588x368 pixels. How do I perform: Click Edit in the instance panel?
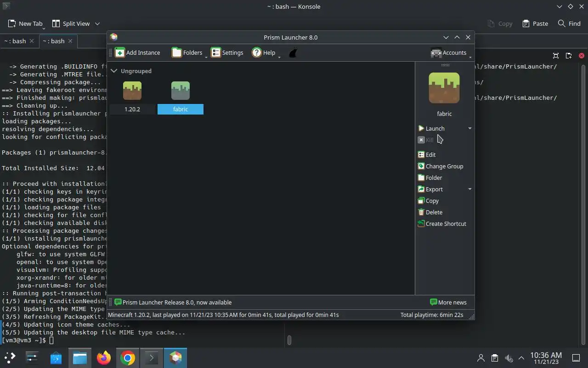[427, 155]
